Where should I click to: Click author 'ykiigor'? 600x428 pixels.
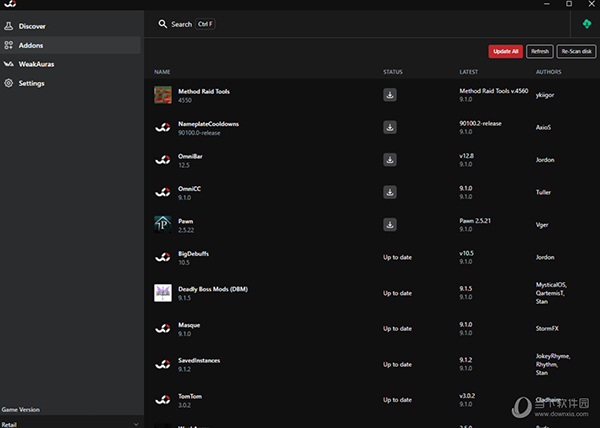tap(545, 95)
